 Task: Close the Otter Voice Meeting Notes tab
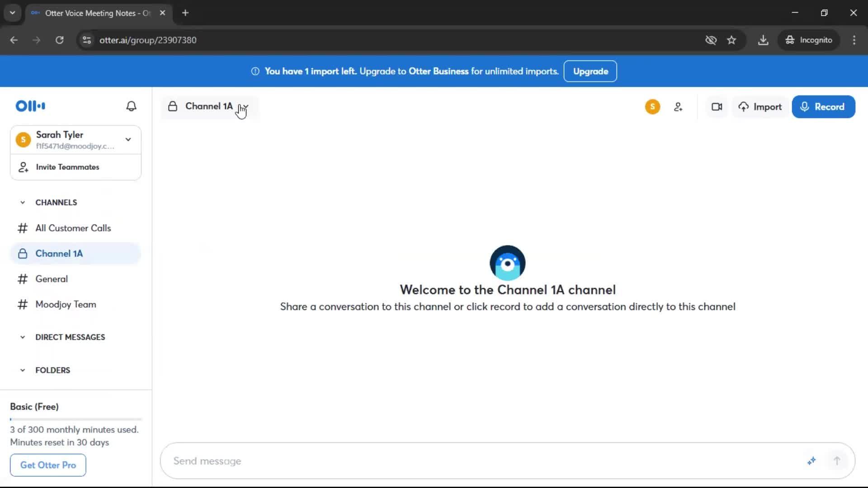[x=162, y=13]
